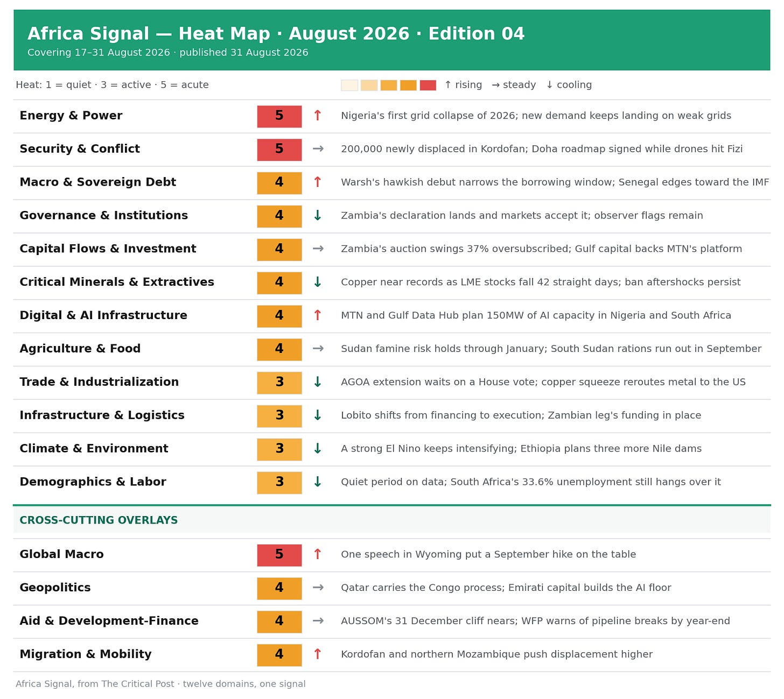Viewport: 784px width, 699px height.
Task: Open the Migration & Mobility domain label
Action: tap(86, 654)
